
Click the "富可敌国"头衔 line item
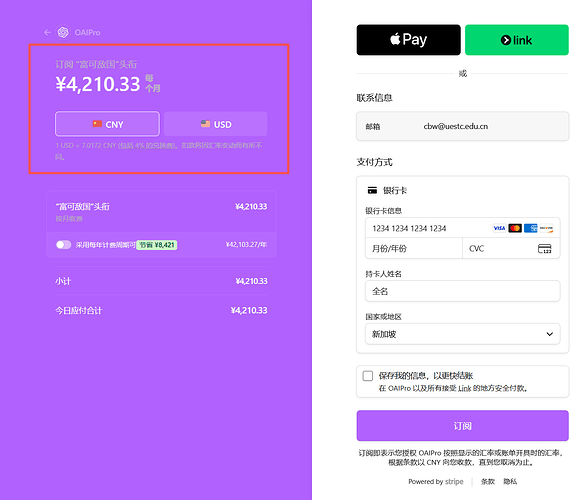pos(82,207)
